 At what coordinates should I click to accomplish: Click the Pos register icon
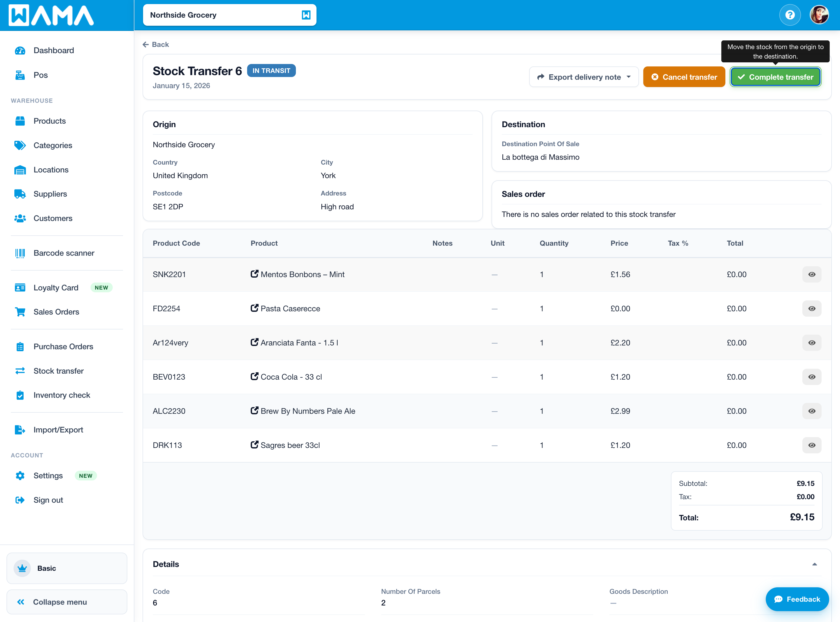coord(20,75)
